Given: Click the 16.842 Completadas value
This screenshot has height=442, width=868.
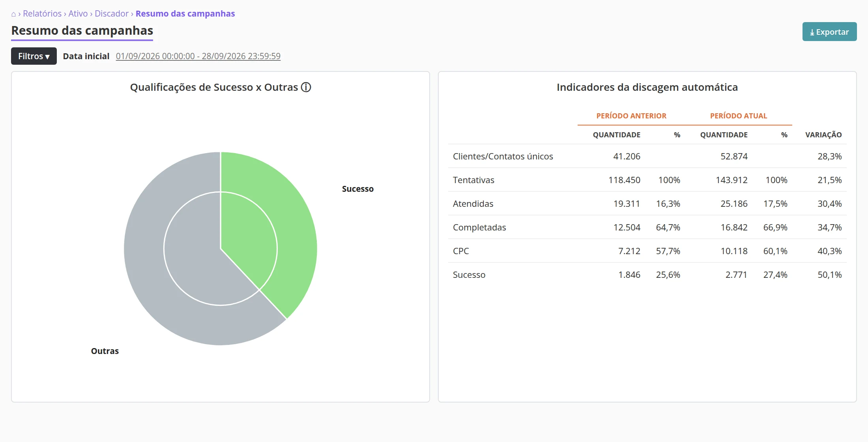Looking at the screenshot, I should [x=734, y=227].
